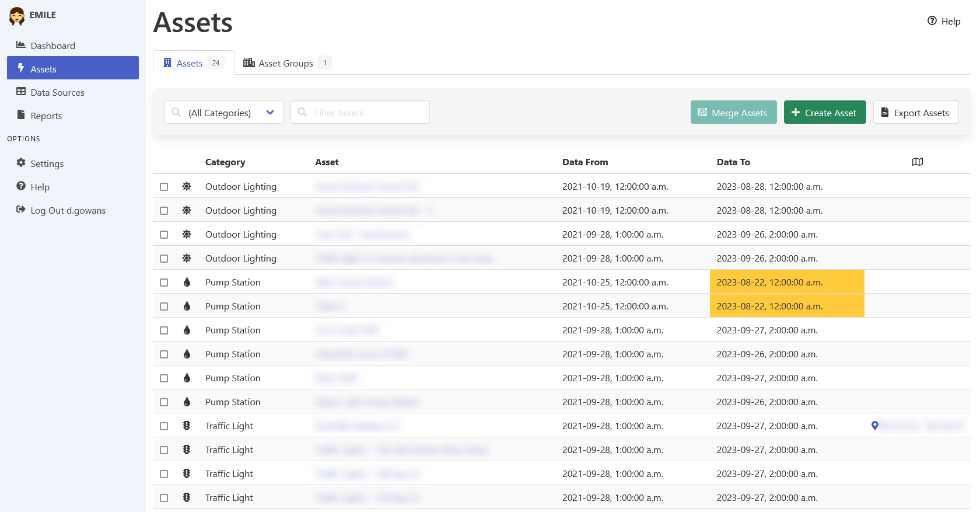Switch to the Asset Groups tab
This screenshot has height=512, width=980.
pyautogui.click(x=287, y=62)
